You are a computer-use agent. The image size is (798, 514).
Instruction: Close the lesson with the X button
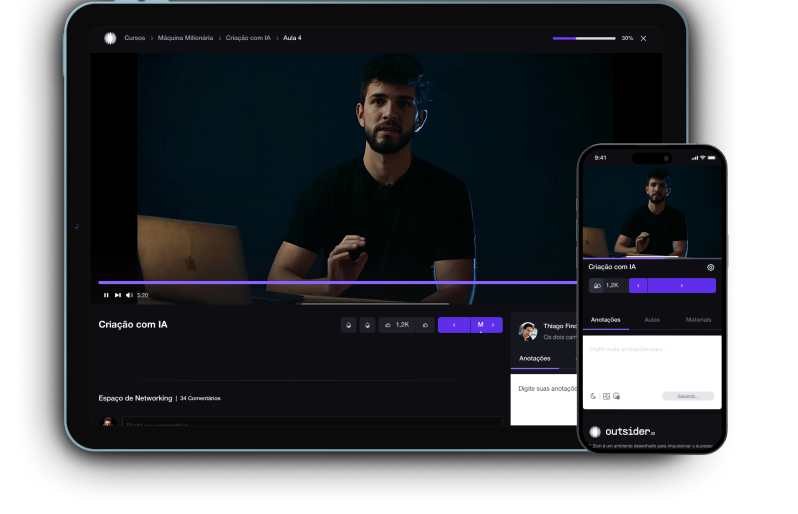(x=643, y=38)
